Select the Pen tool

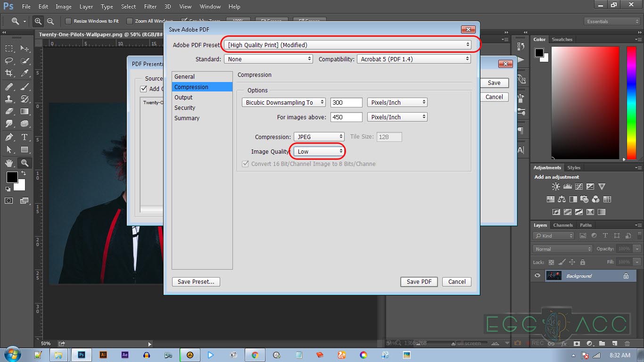coord(9,137)
